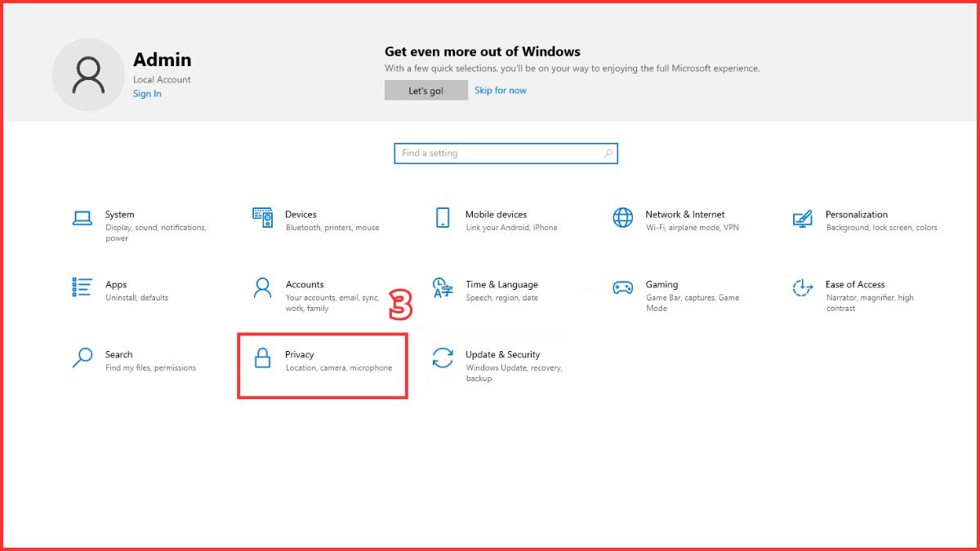This screenshot has width=980, height=551.
Task: Click 'Background, lock screen, colors' description
Action: [x=881, y=228]
